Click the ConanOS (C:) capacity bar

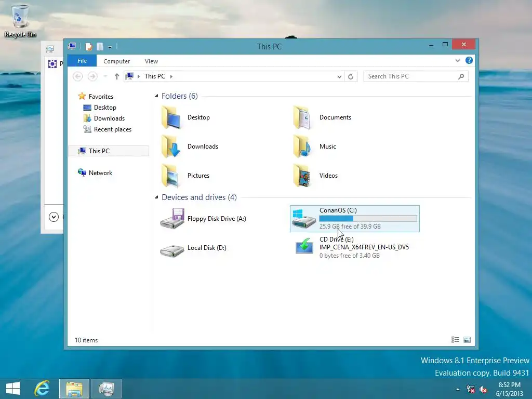[x=368, y=219]
